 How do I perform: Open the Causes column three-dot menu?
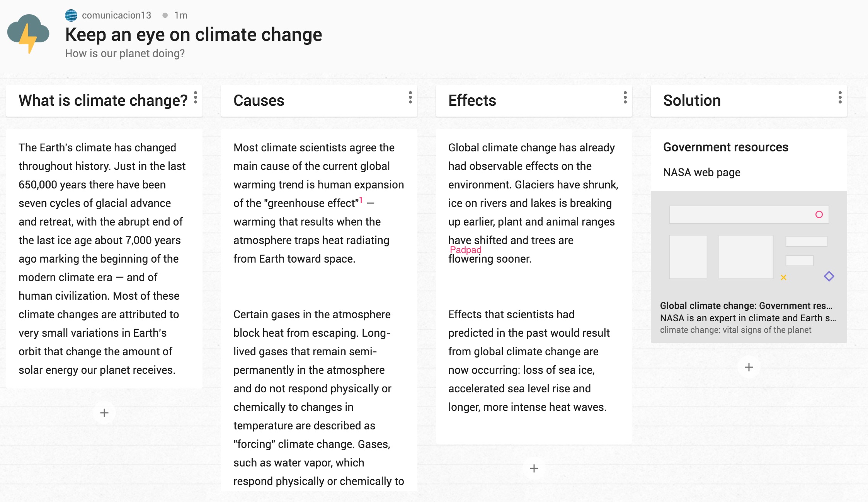pyautogui.click(x=410, y=97)
